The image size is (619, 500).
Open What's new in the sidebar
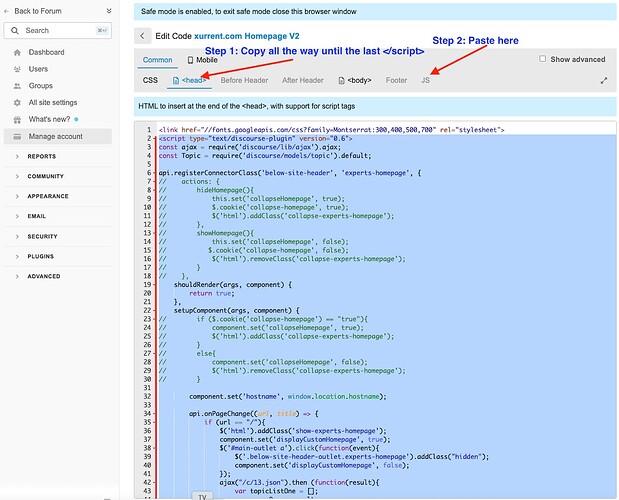coord(49,119)
